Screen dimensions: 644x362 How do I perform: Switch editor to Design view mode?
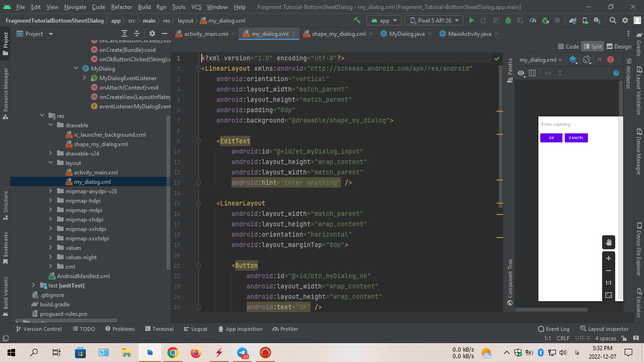click(619, 46)
